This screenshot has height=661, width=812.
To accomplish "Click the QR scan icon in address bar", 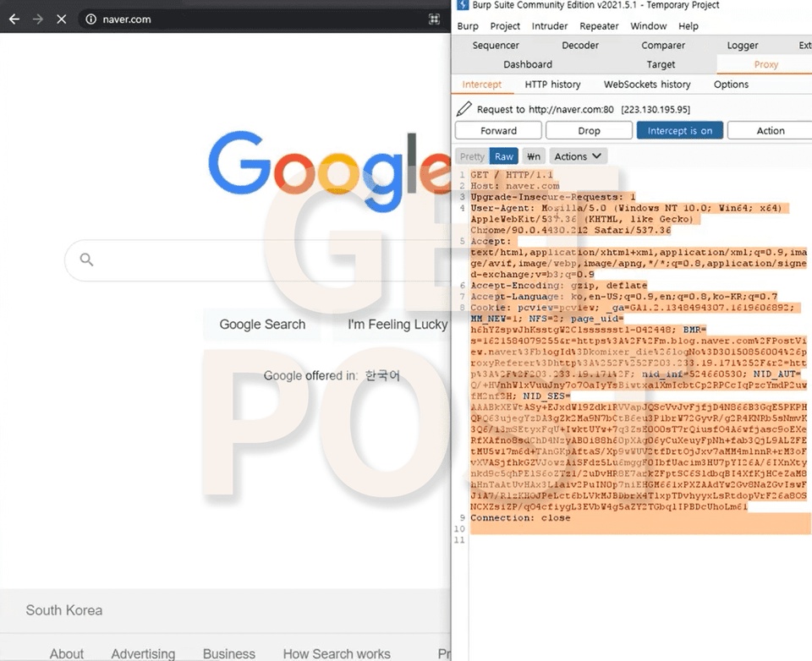I will coord(434,19).
